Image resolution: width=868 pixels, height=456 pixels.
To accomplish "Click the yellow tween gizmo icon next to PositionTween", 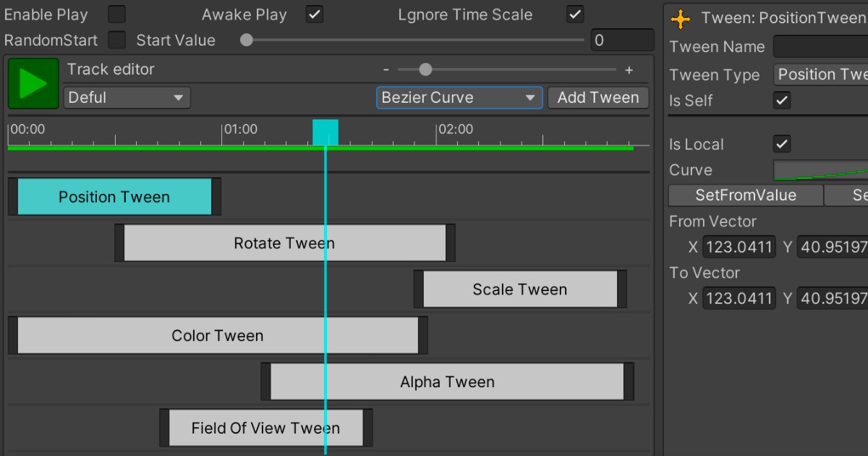I will 681,19.
